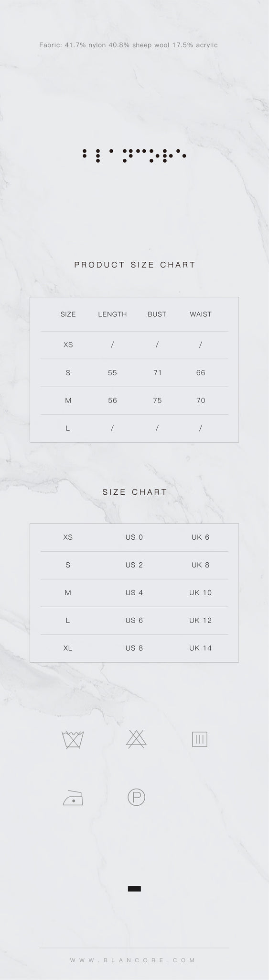Select the XL row label
Screen dimensions: 269x980
click(x=68, y=648)
